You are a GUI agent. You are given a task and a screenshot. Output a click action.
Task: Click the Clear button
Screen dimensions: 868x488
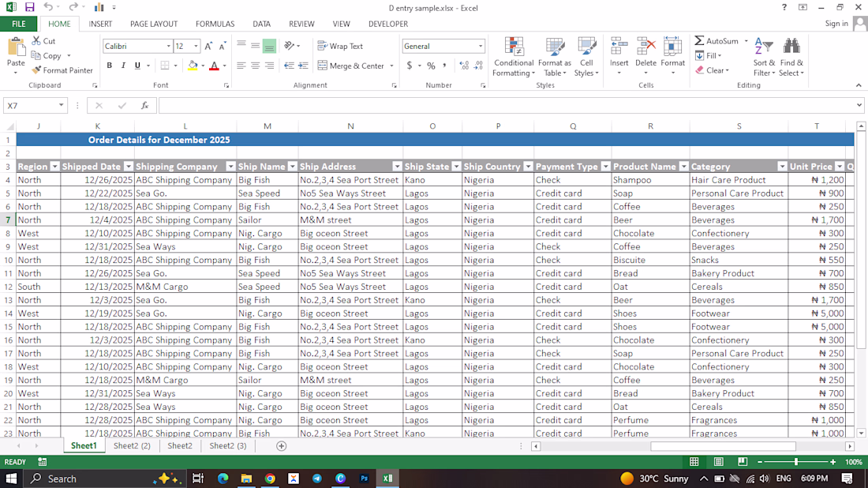[x=712, y=70]
